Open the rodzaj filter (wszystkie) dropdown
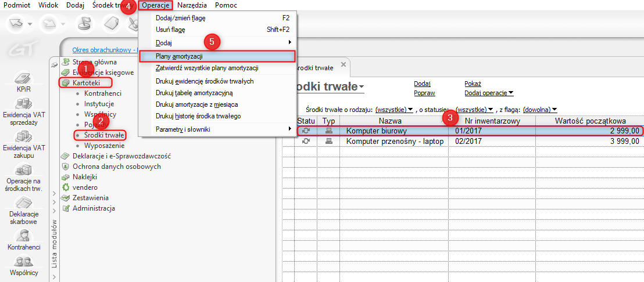 [394, 110]
